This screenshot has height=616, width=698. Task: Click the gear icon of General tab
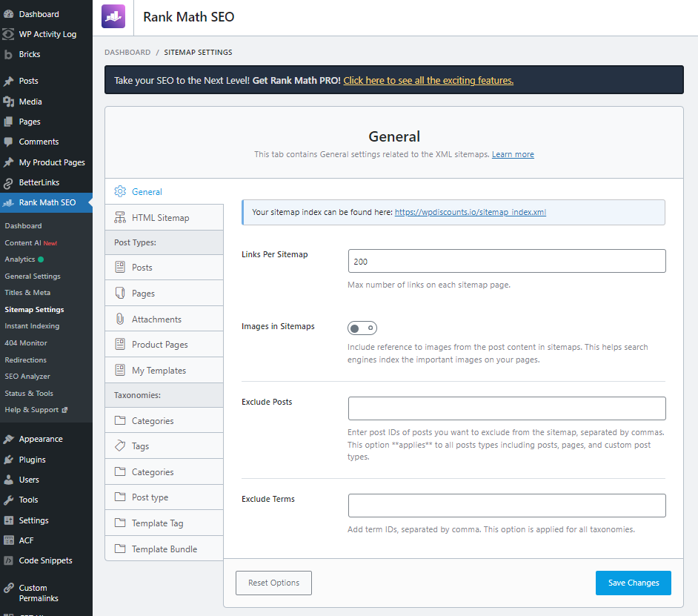(x=120, y=191)
